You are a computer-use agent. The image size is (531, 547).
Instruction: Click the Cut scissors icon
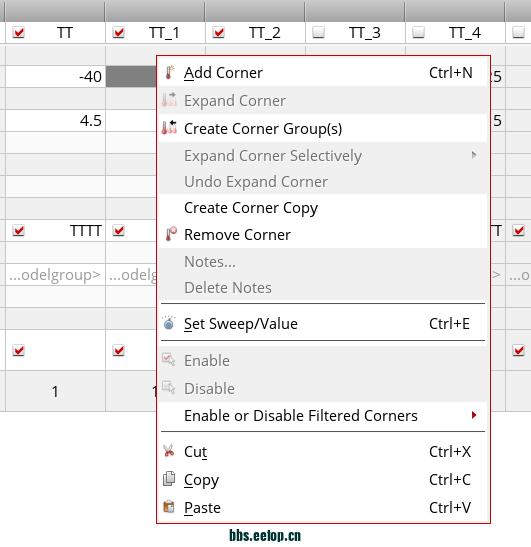(x=169, y=451)
